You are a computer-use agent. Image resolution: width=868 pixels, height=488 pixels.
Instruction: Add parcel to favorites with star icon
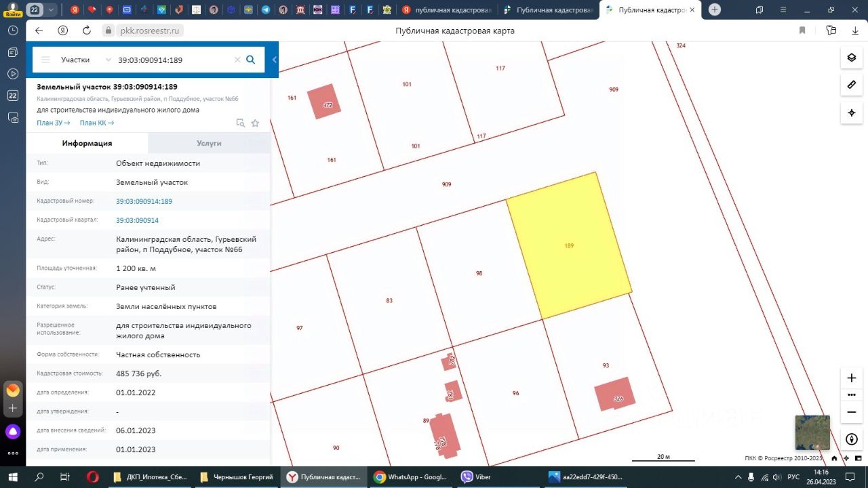point(255,123)
